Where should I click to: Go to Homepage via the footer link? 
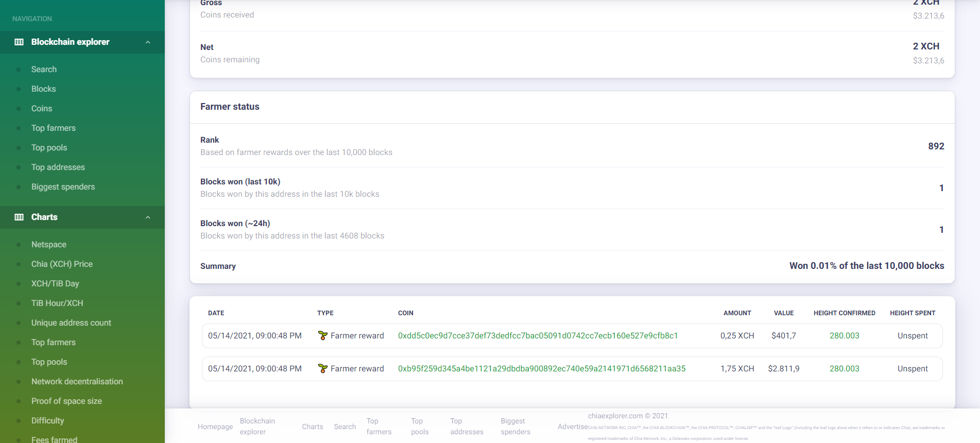coord(215,427)
